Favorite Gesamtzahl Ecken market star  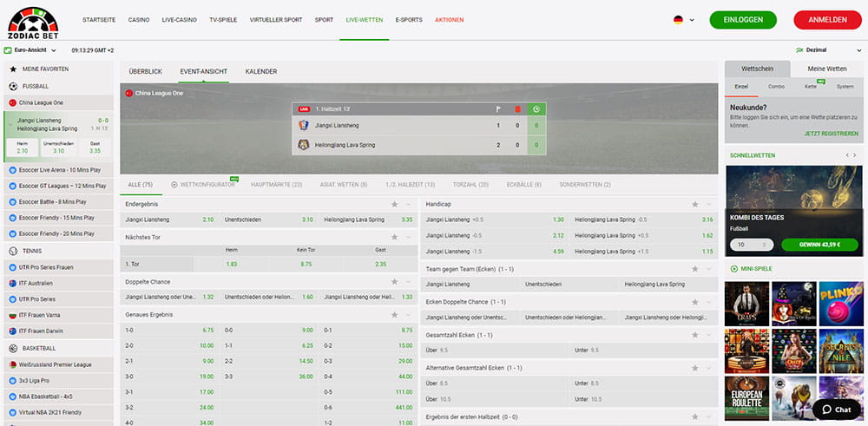(694, 335)
